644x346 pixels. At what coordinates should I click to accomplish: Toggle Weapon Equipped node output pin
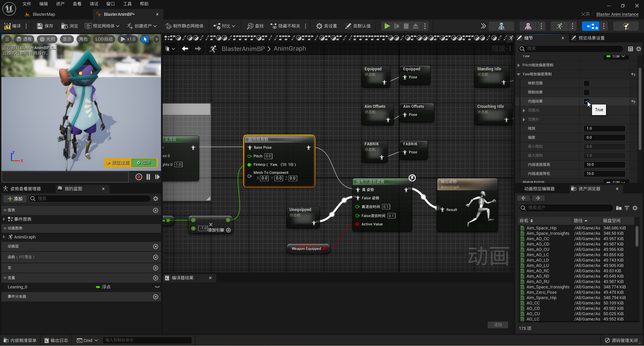pyautogui.click(x=324, y=249)
